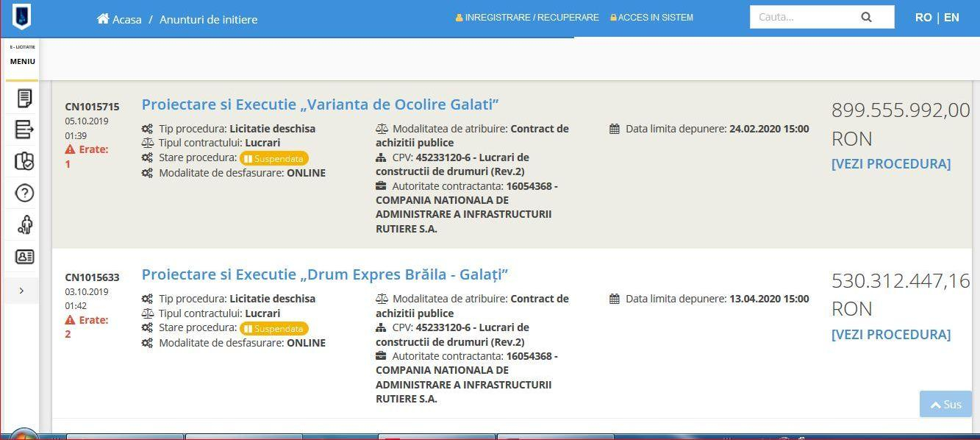The image size is (980, 440).
Task: Click the search magnifier icon
Action: point(866,16)
